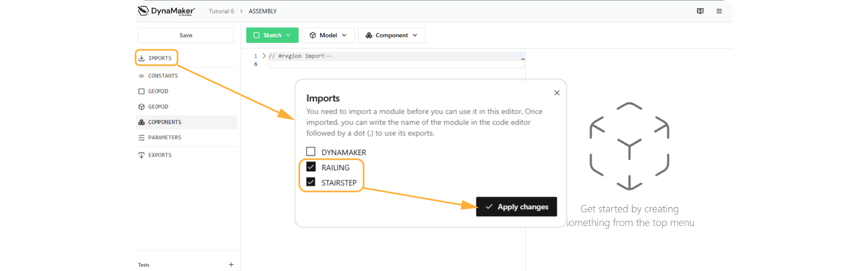Open the Component dropdown menu
The height and width of the screenshot is (271, 868).
(392, 35)
